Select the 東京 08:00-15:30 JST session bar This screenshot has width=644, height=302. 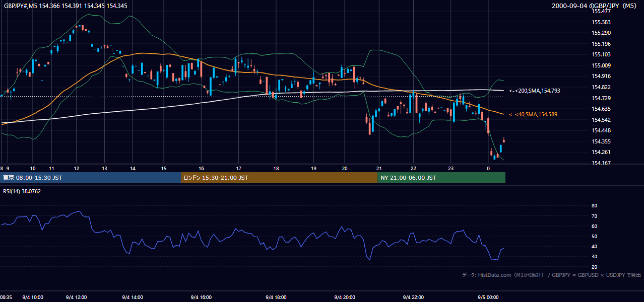pyautogui.click(x=91, y=178)
